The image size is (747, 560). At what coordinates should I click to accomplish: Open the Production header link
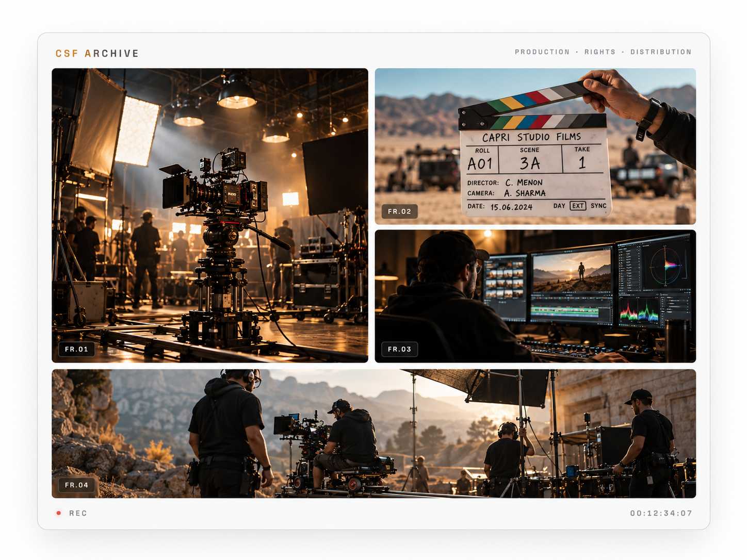pos(542,52)
